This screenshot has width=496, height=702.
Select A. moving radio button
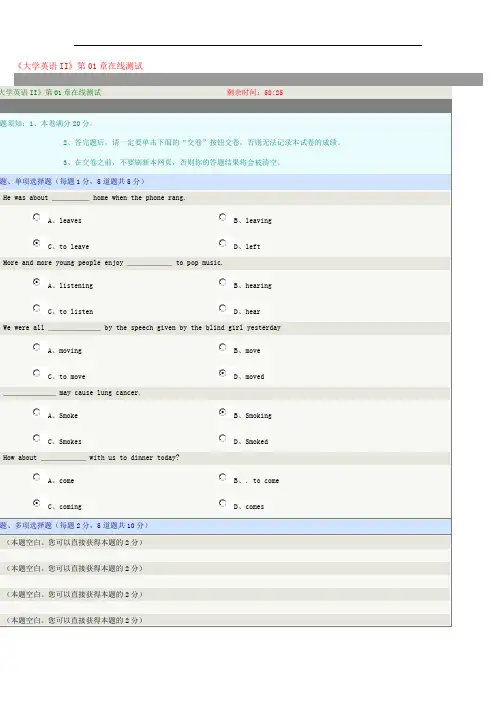37,347
